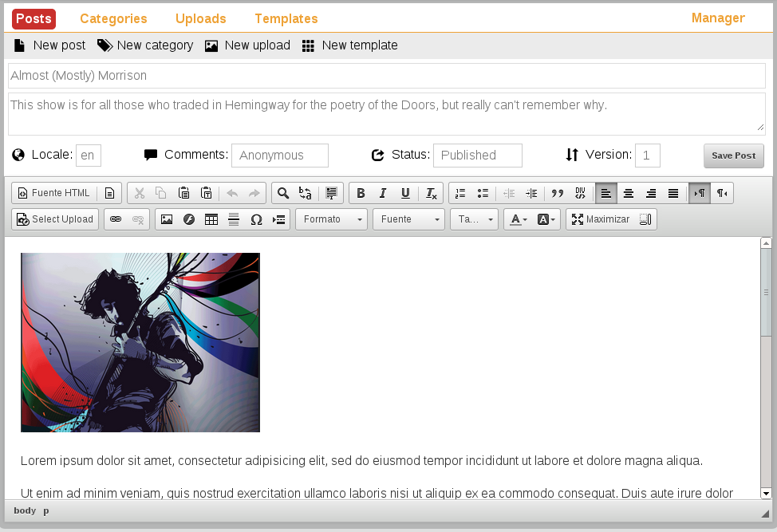Switch to the Posts tab
777x532 pixels.
click(34, 19)
